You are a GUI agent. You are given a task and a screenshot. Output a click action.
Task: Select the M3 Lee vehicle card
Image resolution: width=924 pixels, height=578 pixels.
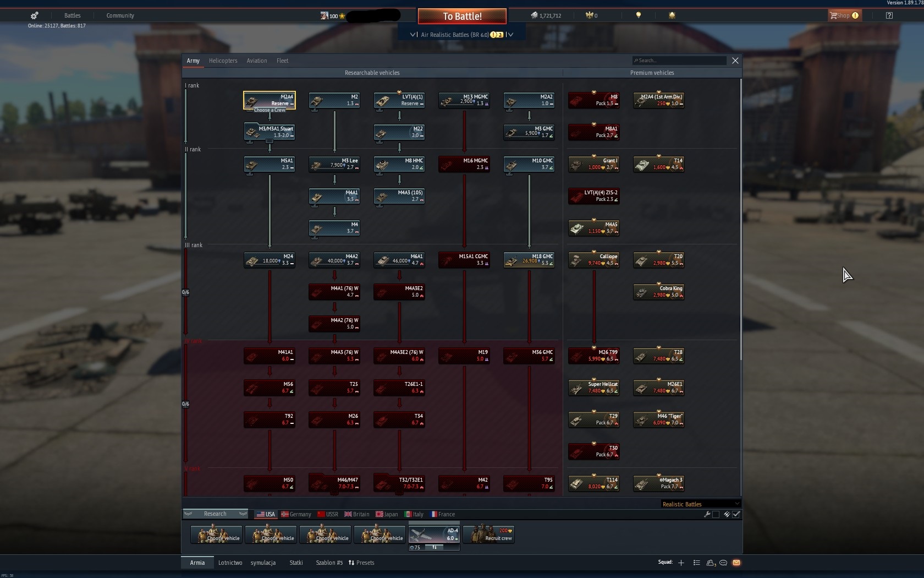334,164
